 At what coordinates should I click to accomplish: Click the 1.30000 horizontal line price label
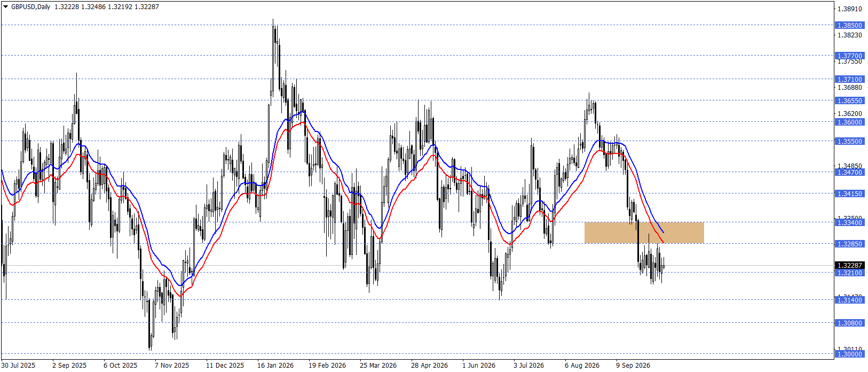[849, 354]
